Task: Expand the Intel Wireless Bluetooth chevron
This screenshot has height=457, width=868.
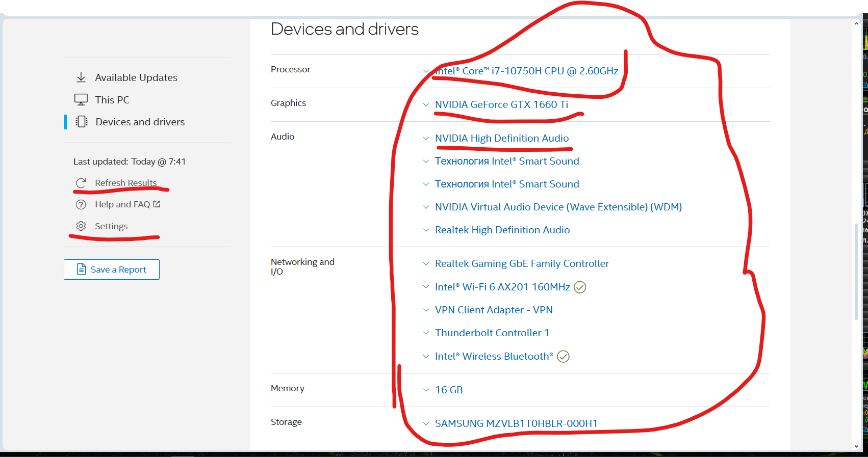Action: click(x=426, y=357)
